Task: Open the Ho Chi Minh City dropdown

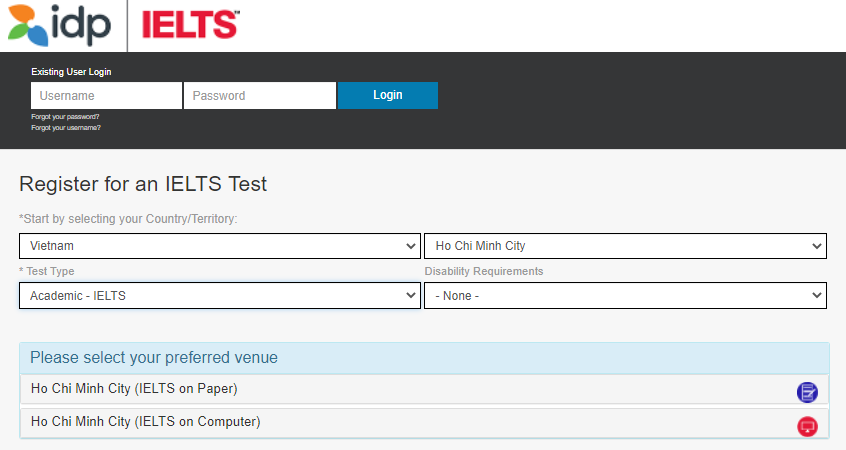Action: pyautogui.click(x=625, y=246)
